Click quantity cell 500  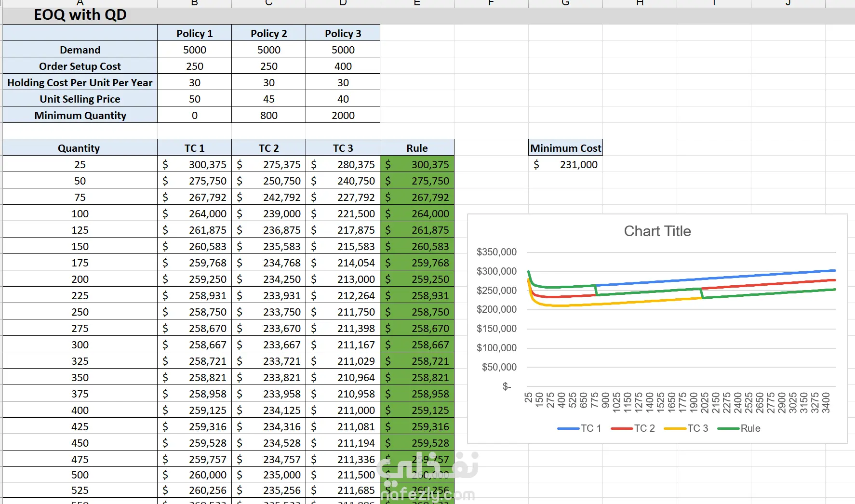[x=80, y=475]
